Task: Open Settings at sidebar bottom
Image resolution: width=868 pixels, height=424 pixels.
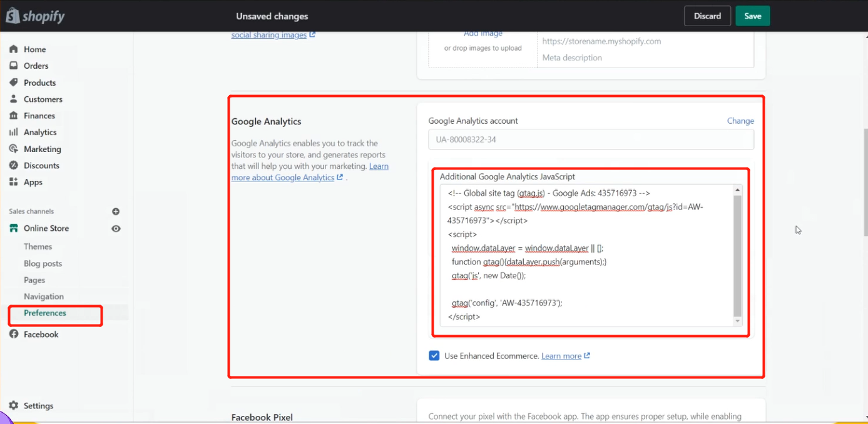Action: pyautogui.click(x=38, y=406)
